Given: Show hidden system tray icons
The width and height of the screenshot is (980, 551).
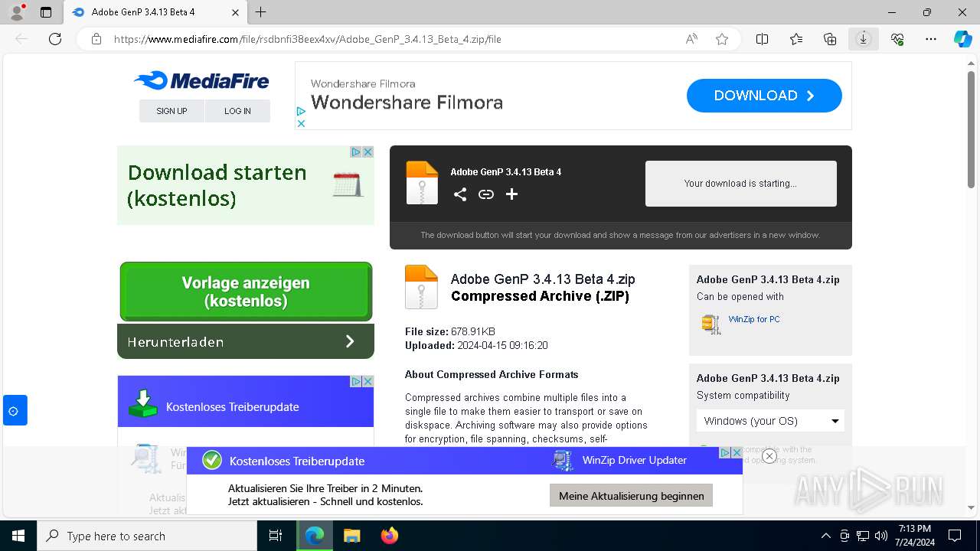Looking at the screenshot, I should (825, 536).
